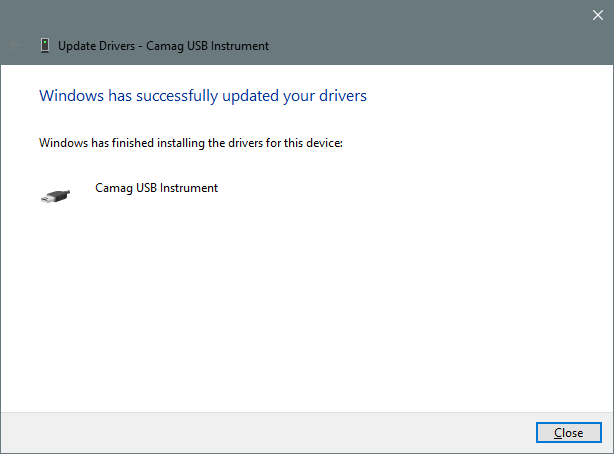
Task: Close the dialog with the X button
Action: point(598,15)
